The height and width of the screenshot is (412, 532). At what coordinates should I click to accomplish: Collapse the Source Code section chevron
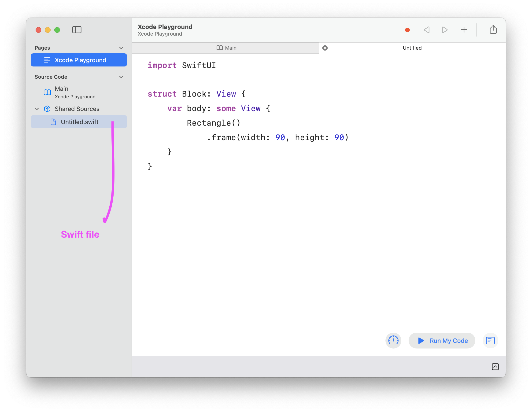[x=121, y=77]
